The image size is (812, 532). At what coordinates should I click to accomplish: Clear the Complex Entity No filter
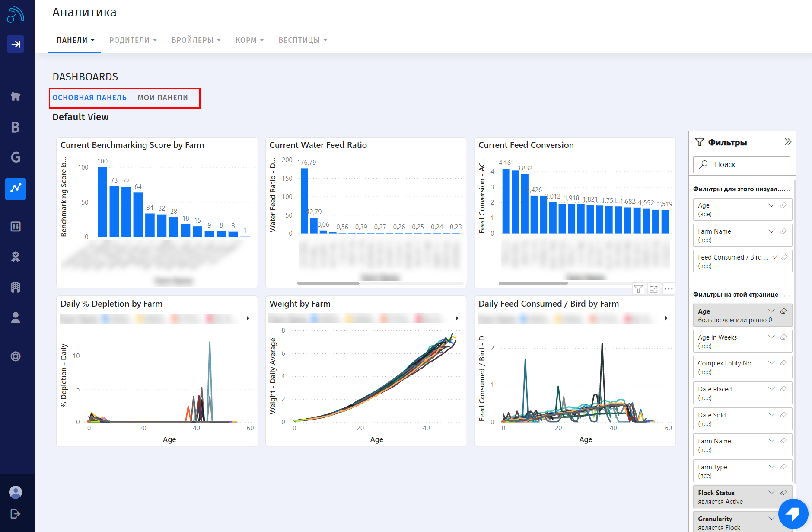coord(783,363)
